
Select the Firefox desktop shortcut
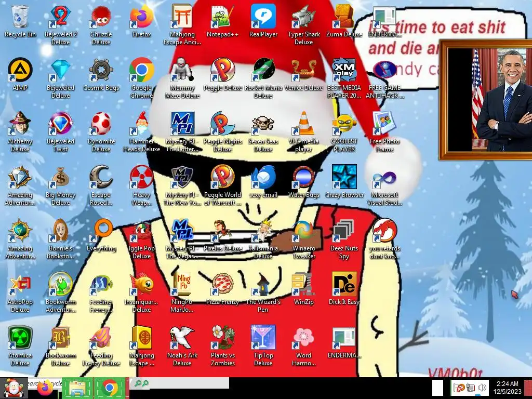point(141,21)
